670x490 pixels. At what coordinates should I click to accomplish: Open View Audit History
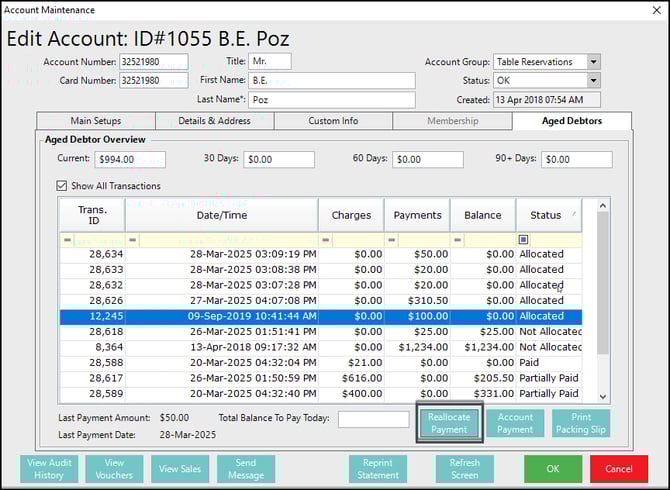(49, 469)
